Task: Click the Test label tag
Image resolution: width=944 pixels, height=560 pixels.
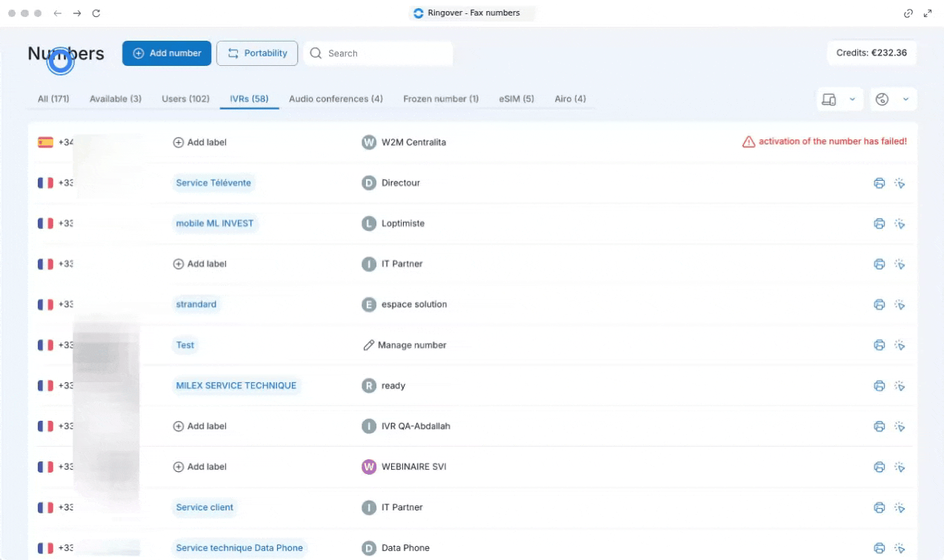Action: click(185, 345)
